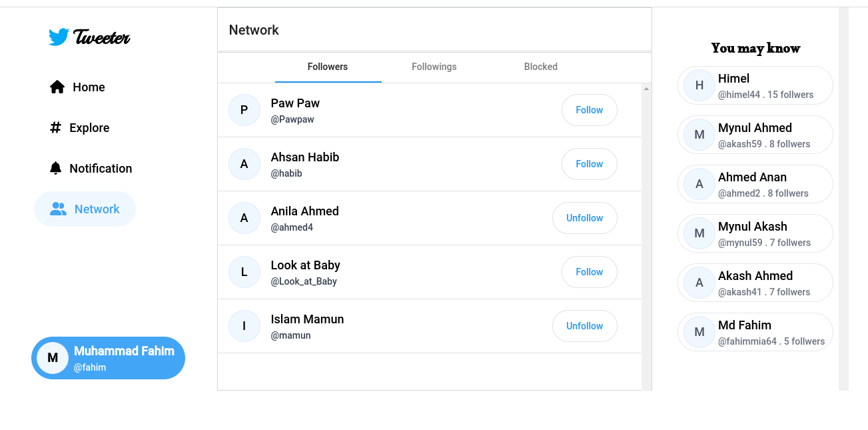Switch to the Followings tab
The height and width of the screenshot is (430, 868).
coord(434,67)
